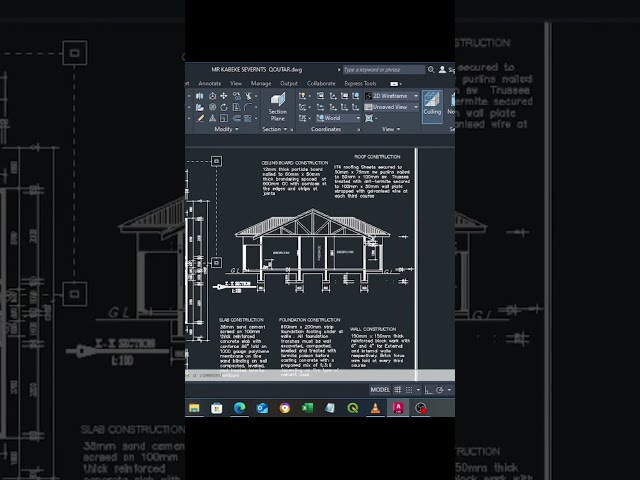Open Excel from the taskbar
Screen dimensions: 640x480
307,408
